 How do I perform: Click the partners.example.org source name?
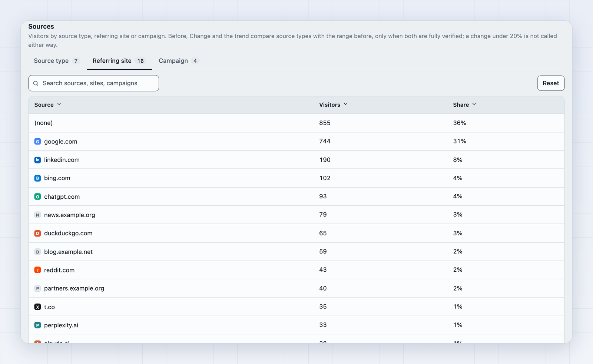click(x=74, y=288)
